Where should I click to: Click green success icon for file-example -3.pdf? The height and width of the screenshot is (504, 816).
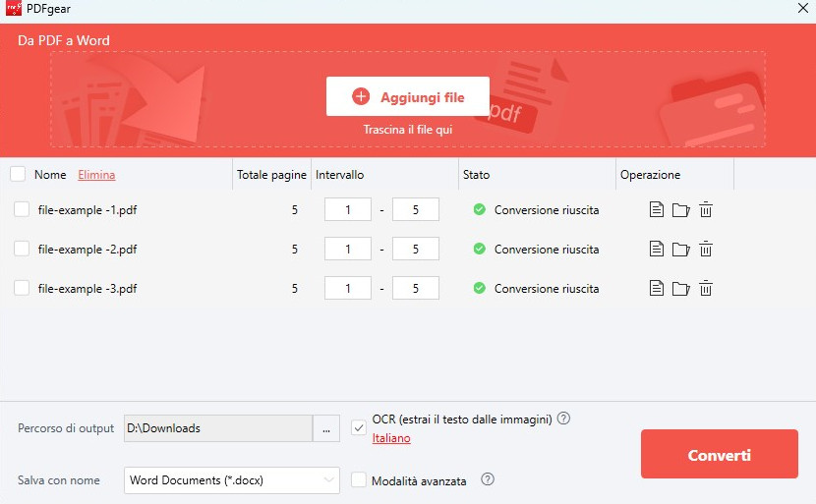click(x=480, y=288)
